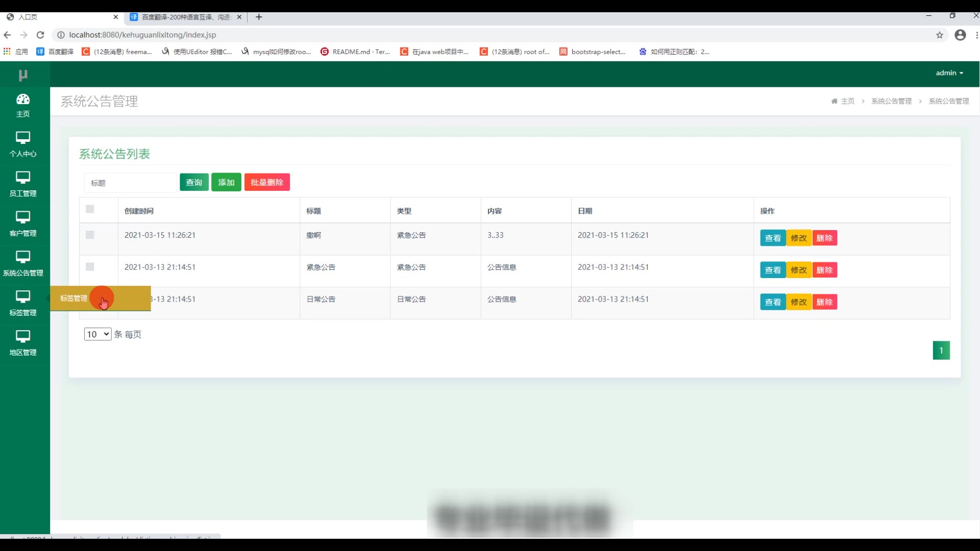Screen dimensions: 980x551
Task: Click 删除 in the 紧急公告 title row
Action: 824,270
